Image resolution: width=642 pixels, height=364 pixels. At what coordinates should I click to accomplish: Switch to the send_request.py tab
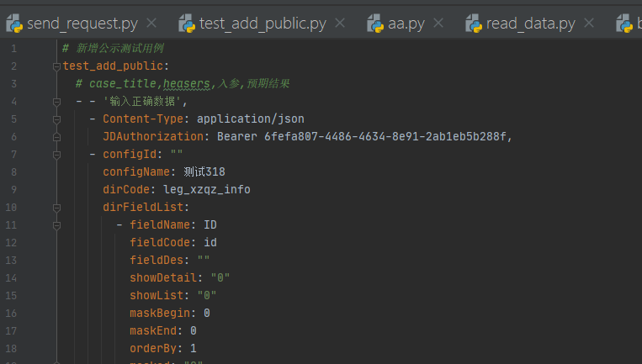pos(80,23)
